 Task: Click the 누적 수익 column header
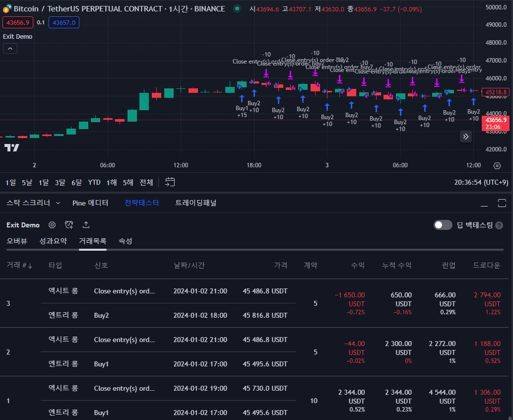coord(396,265)
